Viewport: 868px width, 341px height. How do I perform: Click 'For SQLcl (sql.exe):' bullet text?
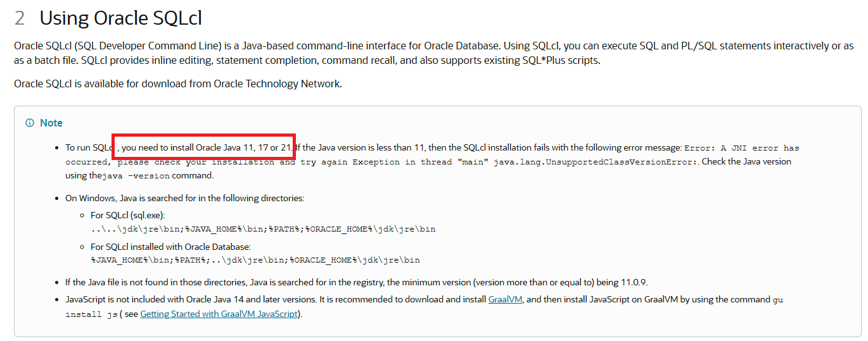(127, 216)
